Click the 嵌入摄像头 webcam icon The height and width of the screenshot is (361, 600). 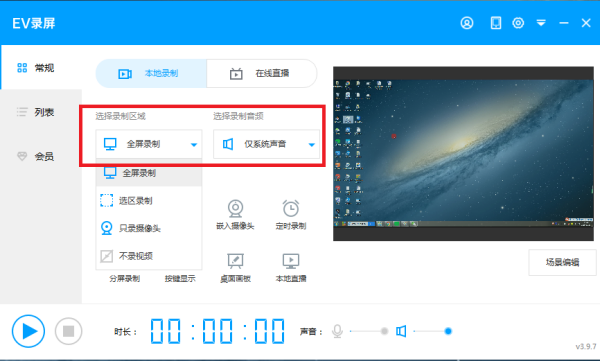pyautogui.click(x=235, y=208)
